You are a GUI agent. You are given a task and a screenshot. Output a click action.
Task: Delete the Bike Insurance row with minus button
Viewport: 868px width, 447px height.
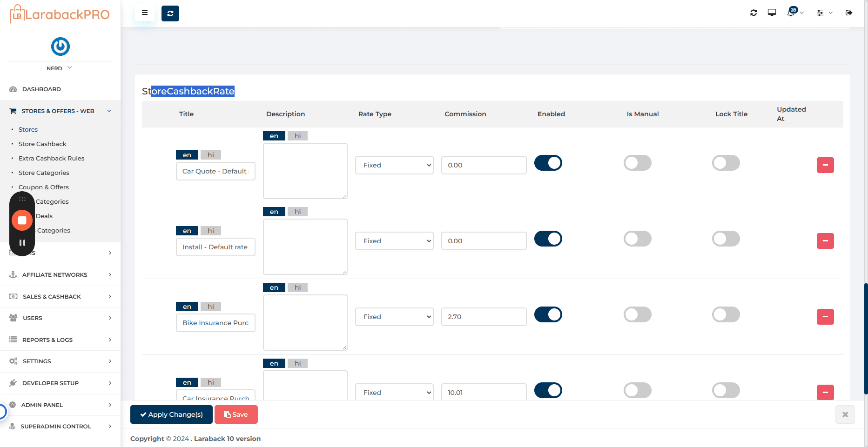[825, 317]
